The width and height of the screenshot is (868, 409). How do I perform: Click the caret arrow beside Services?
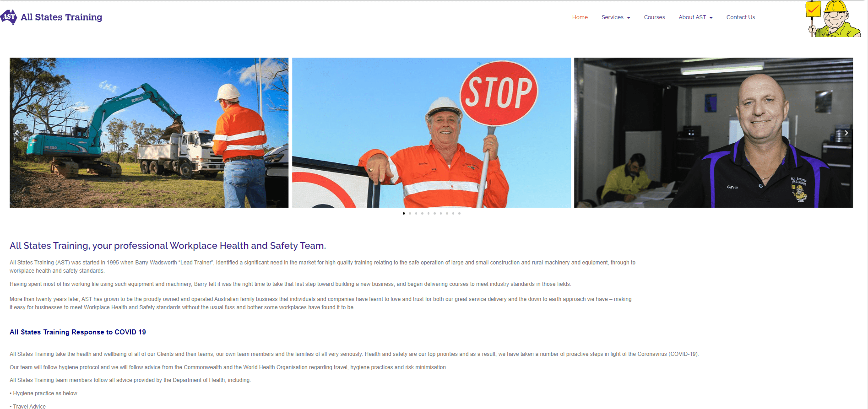[x=629, y=18]
